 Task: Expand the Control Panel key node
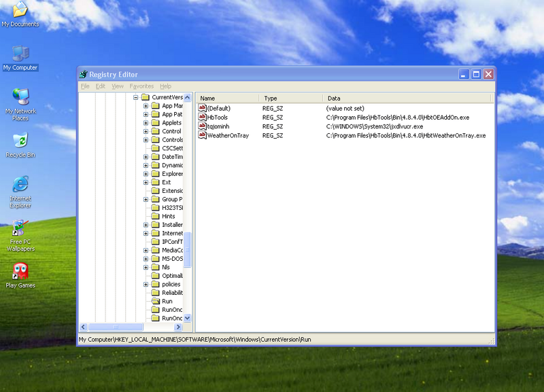click(x=146, y=131)
